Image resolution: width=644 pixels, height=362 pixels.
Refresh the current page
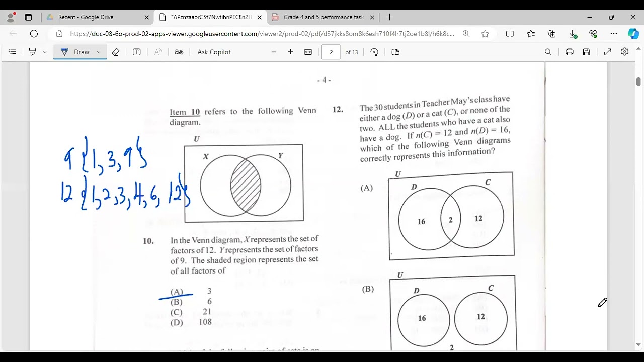pos(34,34)
